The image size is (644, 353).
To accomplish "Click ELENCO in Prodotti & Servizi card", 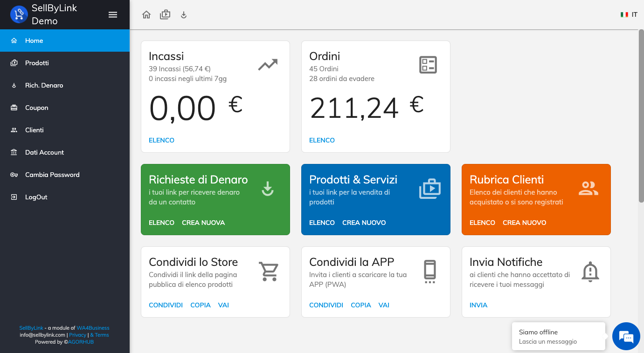I will [x=322, y=223].
